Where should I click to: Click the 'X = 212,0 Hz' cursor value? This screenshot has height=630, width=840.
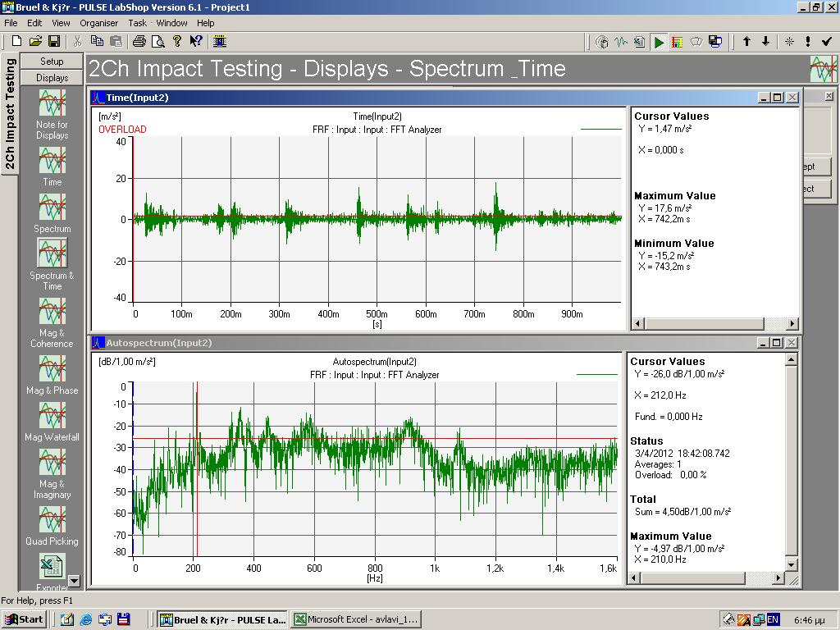point(660,395)
